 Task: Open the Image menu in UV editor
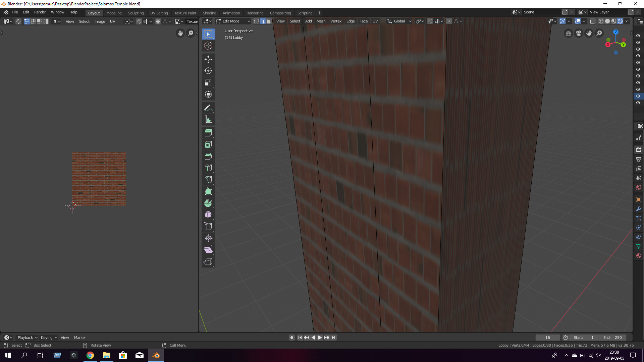[100, 21]
